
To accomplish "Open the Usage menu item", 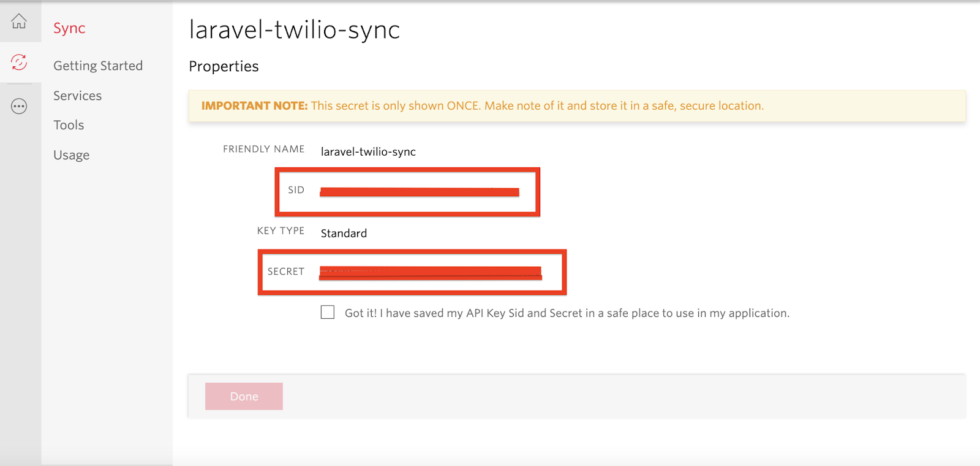I will coord(71,155).
